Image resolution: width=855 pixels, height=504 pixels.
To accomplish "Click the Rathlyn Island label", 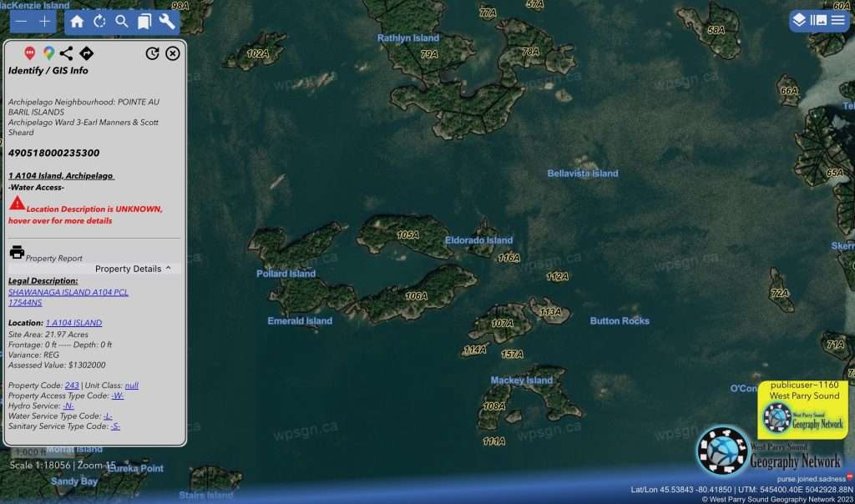I will pos(407,38).
